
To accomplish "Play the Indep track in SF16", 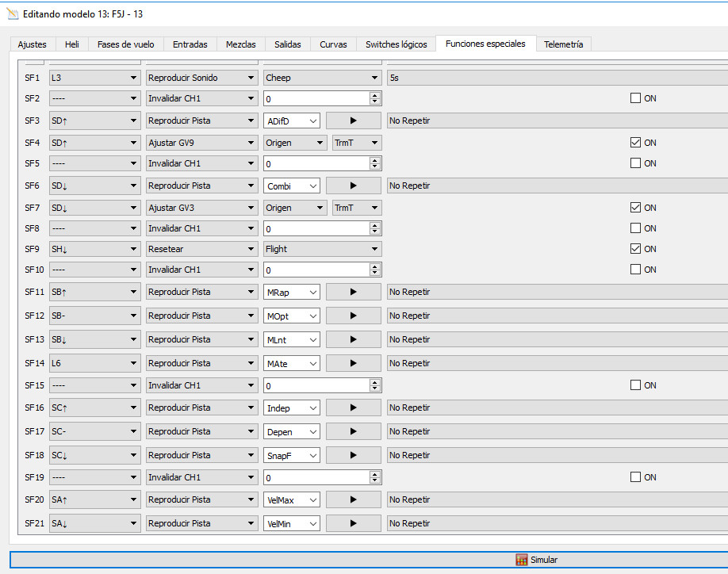I will (353, 408).
